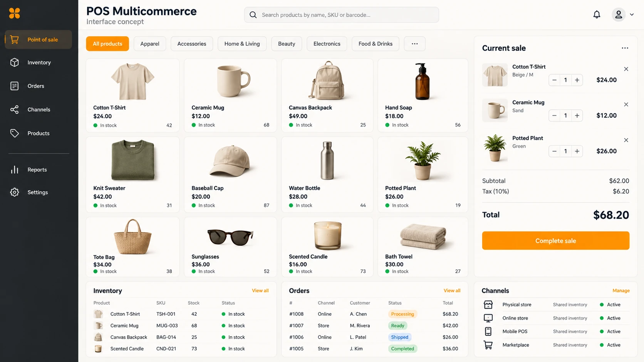Click the orange four-petal app logo

[x=14, y=13]
